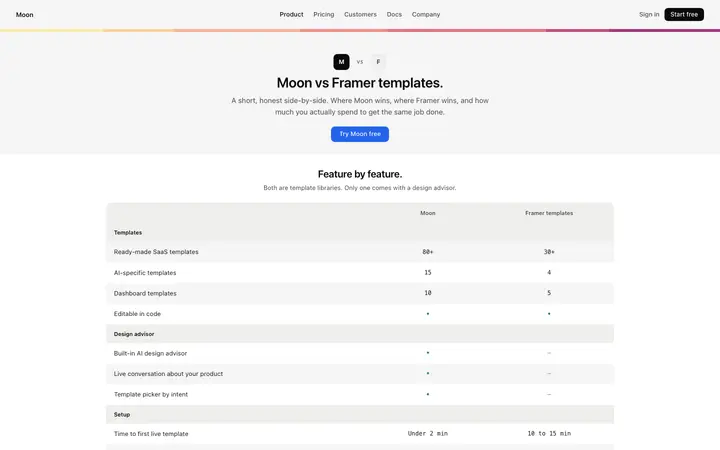This screenshot has width=720, height=450.
Task: Click the Moon logo in the header
Action: click(24, 15)
